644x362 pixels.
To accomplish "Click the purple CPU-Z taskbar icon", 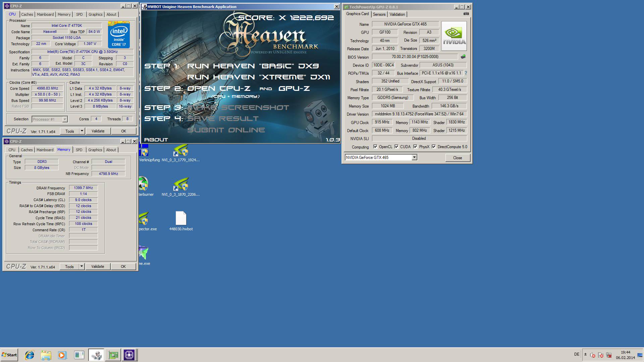I will coord(129,355).
